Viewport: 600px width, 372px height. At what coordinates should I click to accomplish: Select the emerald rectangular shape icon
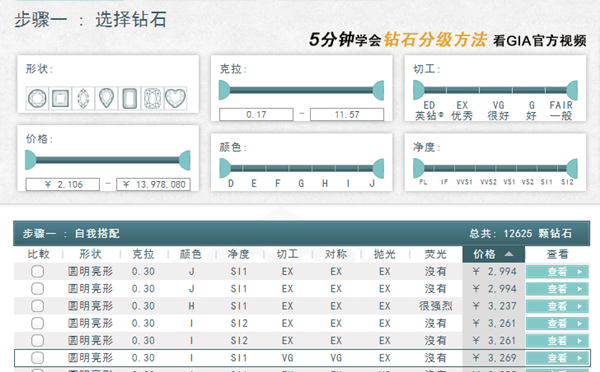coord(129,98)
